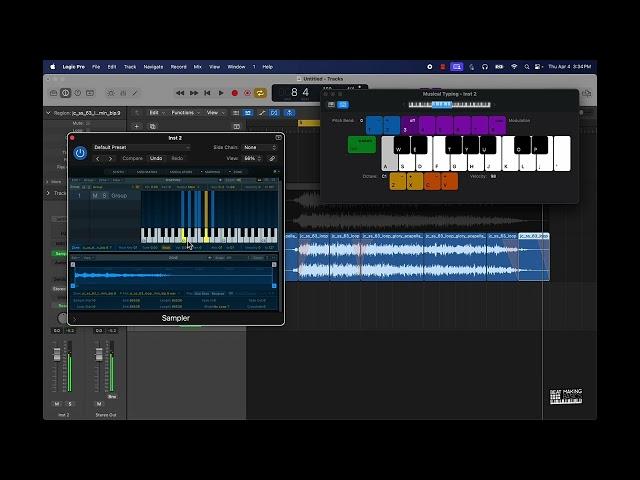Click the list view icon in tracks toolbar

point(236,113)
